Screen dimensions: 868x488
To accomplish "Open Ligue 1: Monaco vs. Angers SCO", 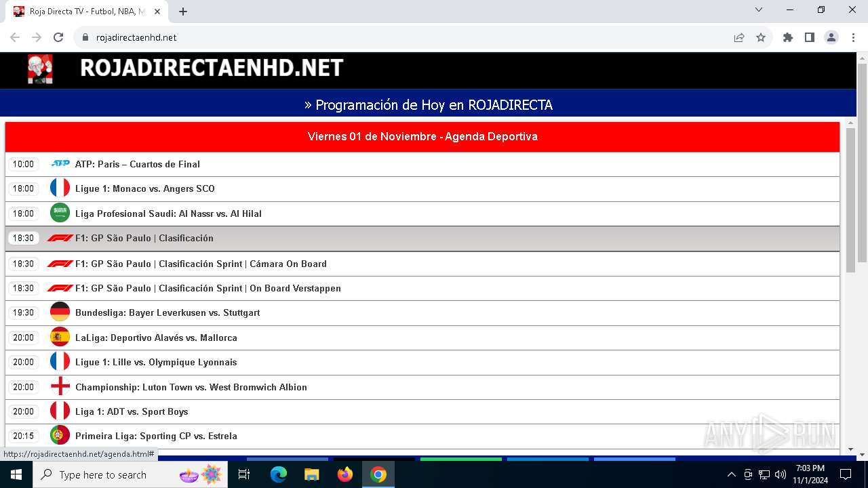I will 145,188.
